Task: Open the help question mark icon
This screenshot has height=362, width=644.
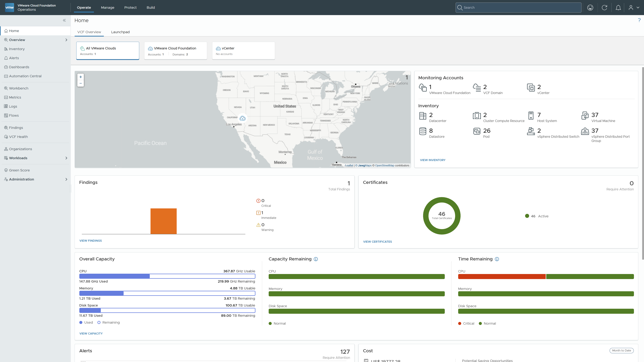Action: click(639, 20)
